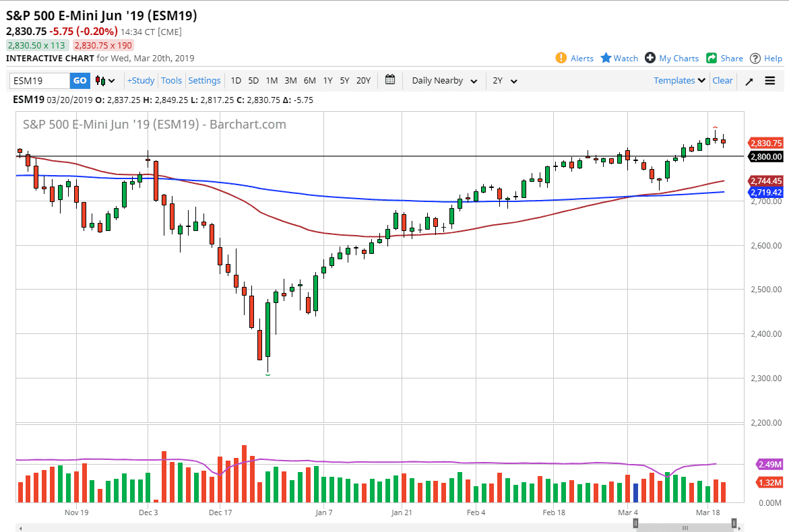
Task: Click the My Charts plus icon
Action: pyautogui.click(x=650, y=59)
